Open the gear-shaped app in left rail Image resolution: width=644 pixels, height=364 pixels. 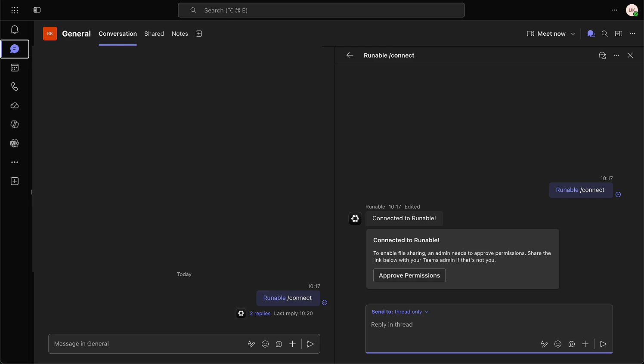point(15,143)
